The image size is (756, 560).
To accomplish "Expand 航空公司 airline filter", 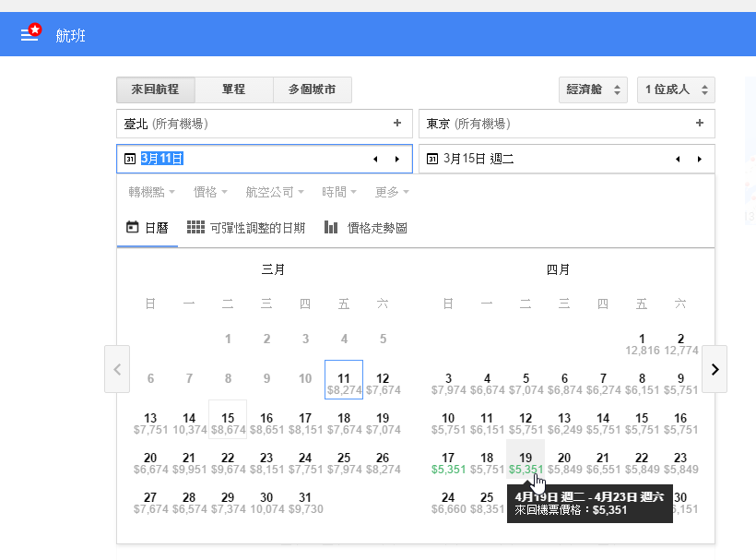I will point(275,192).
